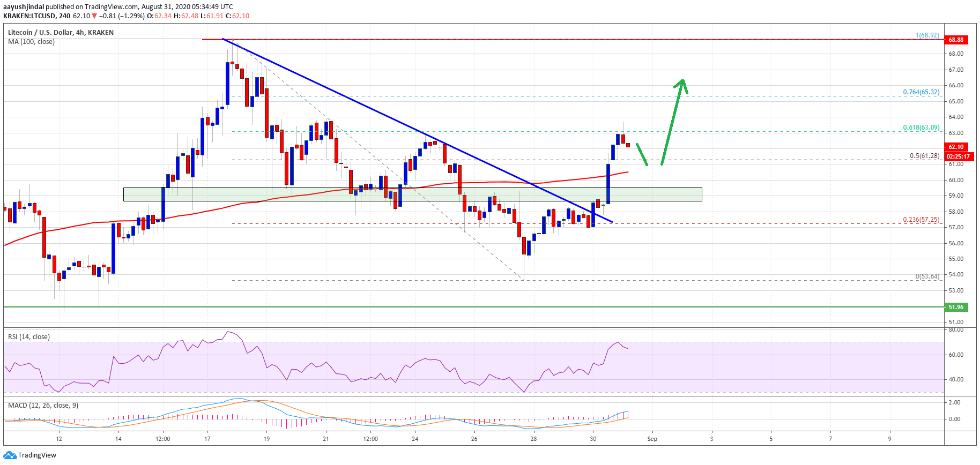The height and width of the screenshot is (465, 980).
Task: Click the −0.81 (−1.29%) price change value
Action: (122, 16)
